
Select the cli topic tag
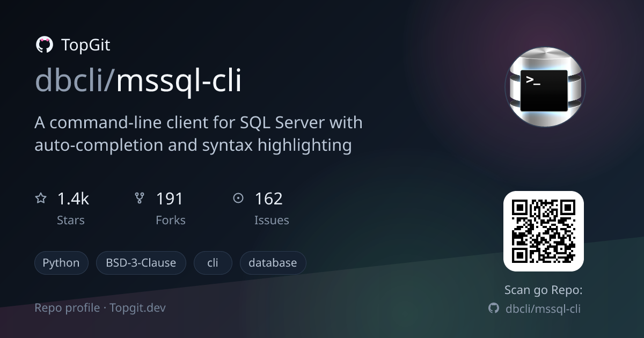tap(213, 263)
